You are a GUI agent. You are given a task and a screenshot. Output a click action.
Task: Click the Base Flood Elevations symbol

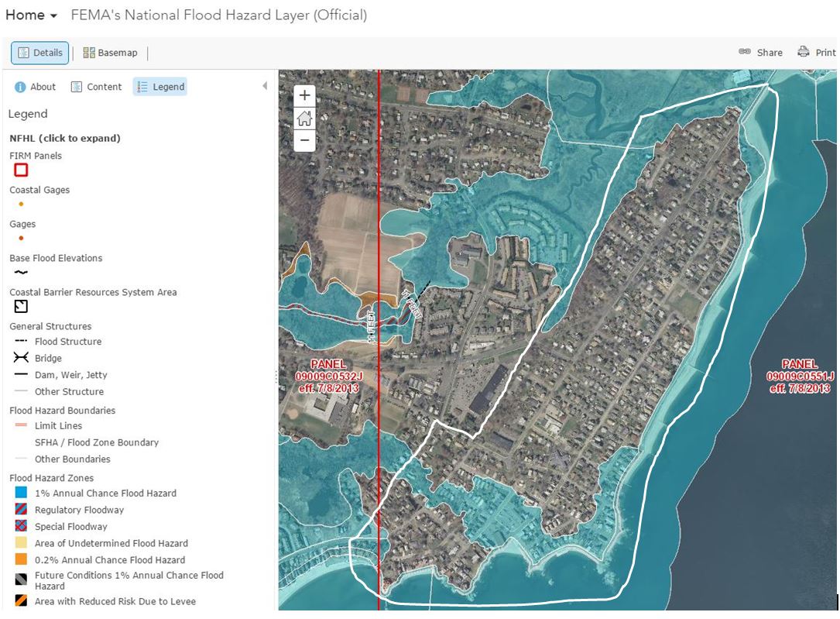(x=21, y=272)
